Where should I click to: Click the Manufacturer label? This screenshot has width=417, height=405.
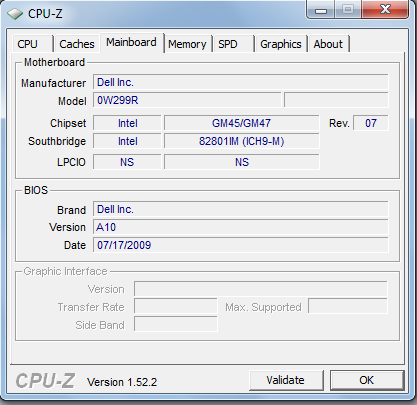[53, 83]
